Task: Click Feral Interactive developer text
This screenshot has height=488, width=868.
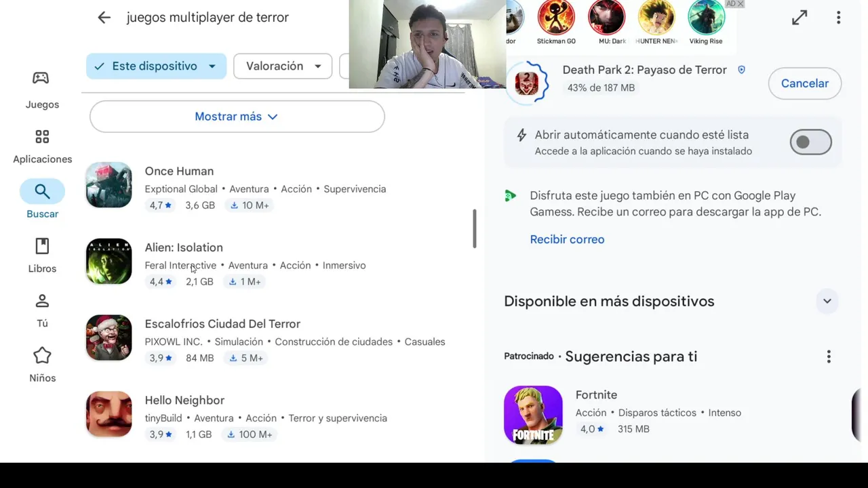Action: (180, 265)
